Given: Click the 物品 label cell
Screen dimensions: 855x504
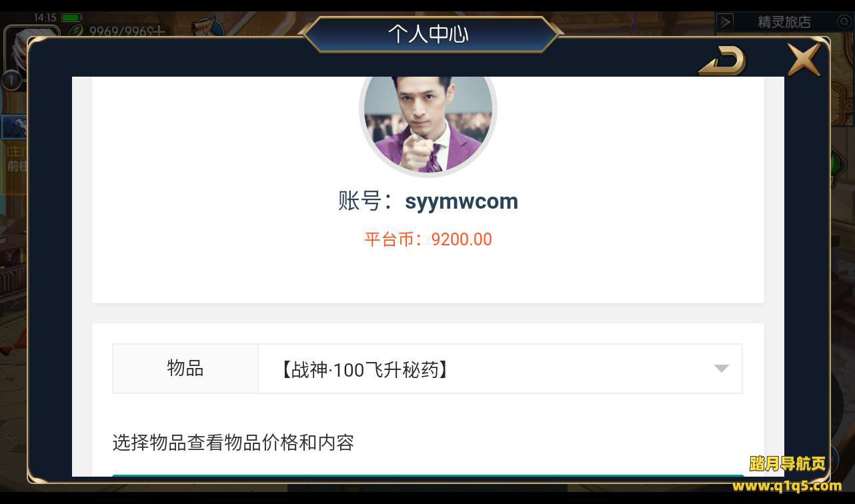Looking at the screenshot, I should click(x=185, y=369).
